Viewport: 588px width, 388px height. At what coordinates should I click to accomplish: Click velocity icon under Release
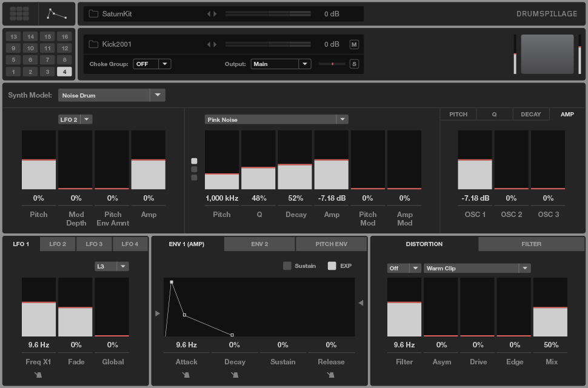(x=330, y=375)
